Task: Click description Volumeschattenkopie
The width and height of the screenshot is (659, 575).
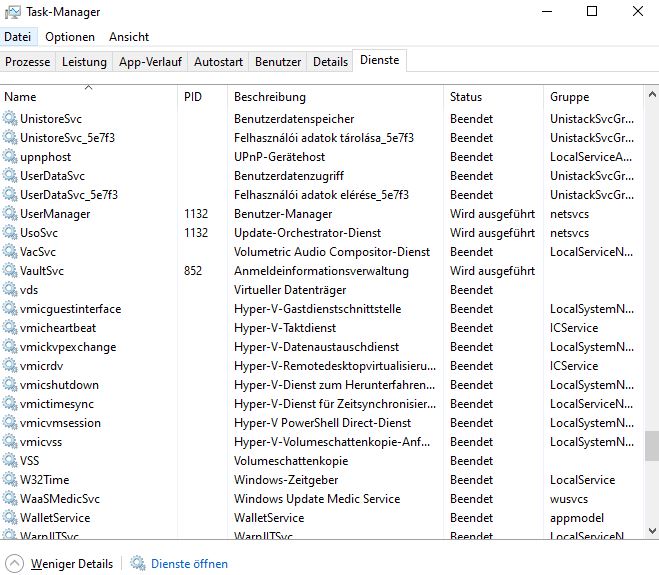Action: 291,461
